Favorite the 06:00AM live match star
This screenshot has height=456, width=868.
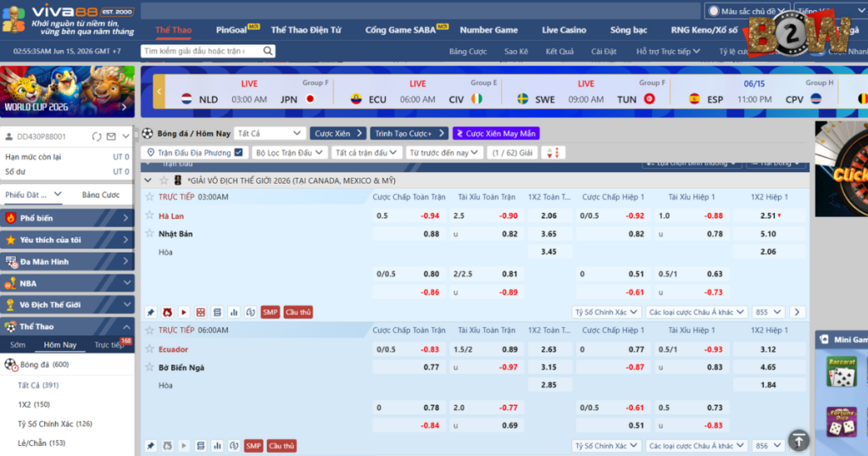tap(149, 330)
